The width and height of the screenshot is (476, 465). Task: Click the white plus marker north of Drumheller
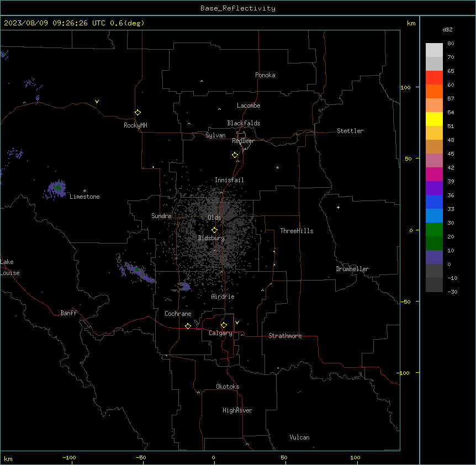tap(338, 207)
